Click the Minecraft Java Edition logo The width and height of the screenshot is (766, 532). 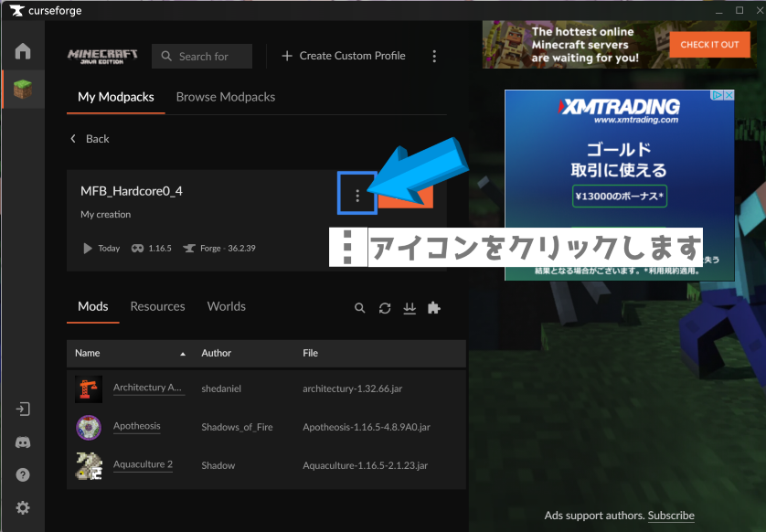click(102, 56)
